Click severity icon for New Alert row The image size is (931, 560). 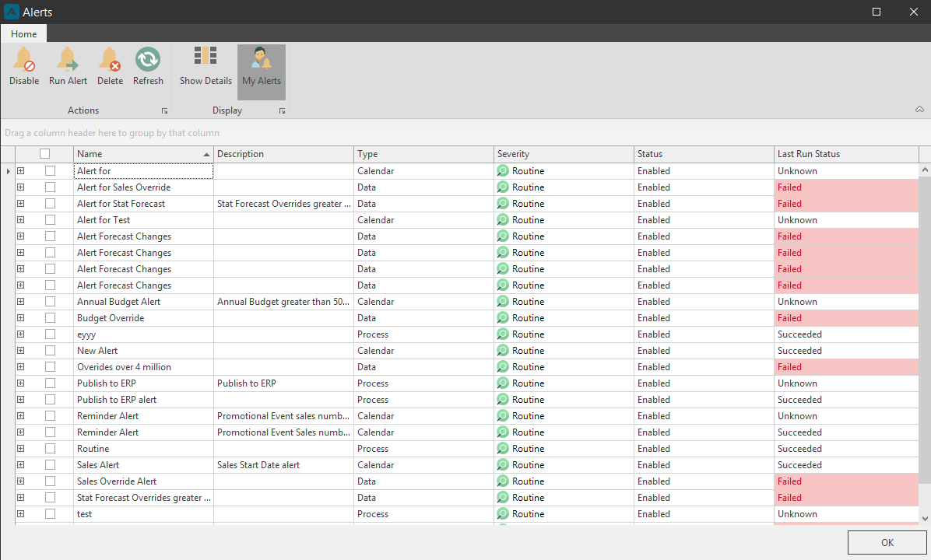click(x=503, y=351)
